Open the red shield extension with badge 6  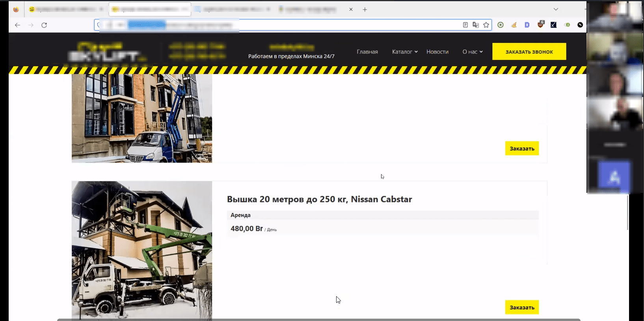tap(540, 24)
